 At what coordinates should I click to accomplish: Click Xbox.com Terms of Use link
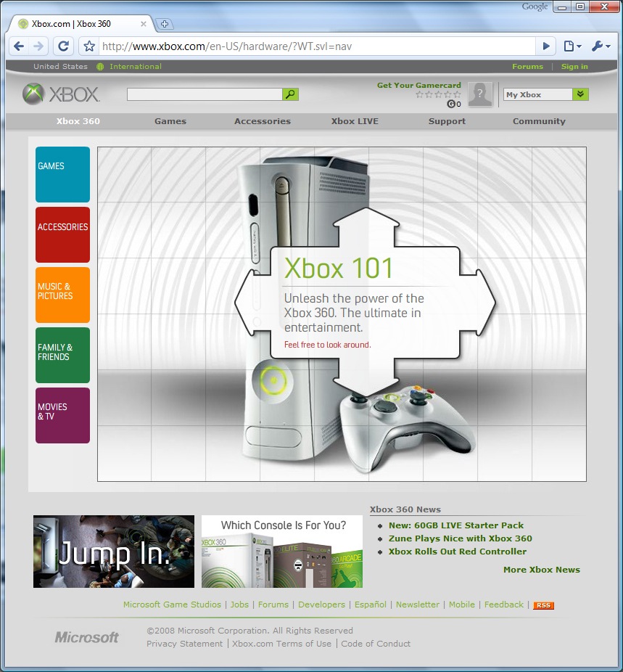281,644
